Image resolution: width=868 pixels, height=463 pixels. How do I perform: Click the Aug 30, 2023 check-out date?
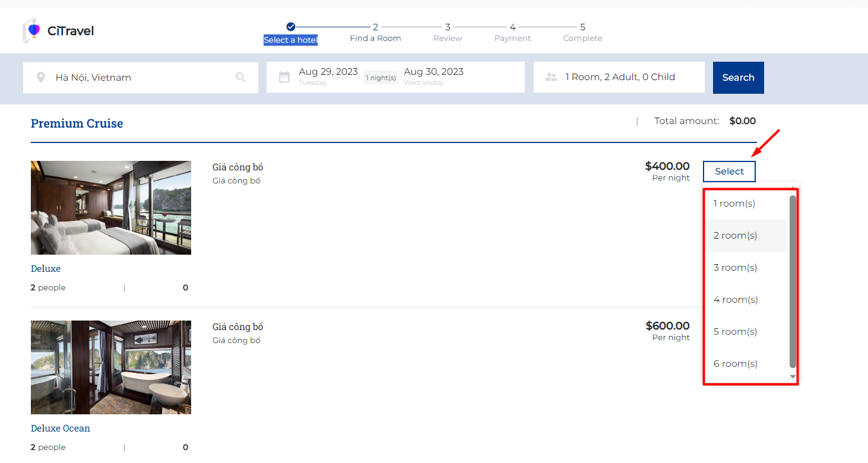[433, 72]
